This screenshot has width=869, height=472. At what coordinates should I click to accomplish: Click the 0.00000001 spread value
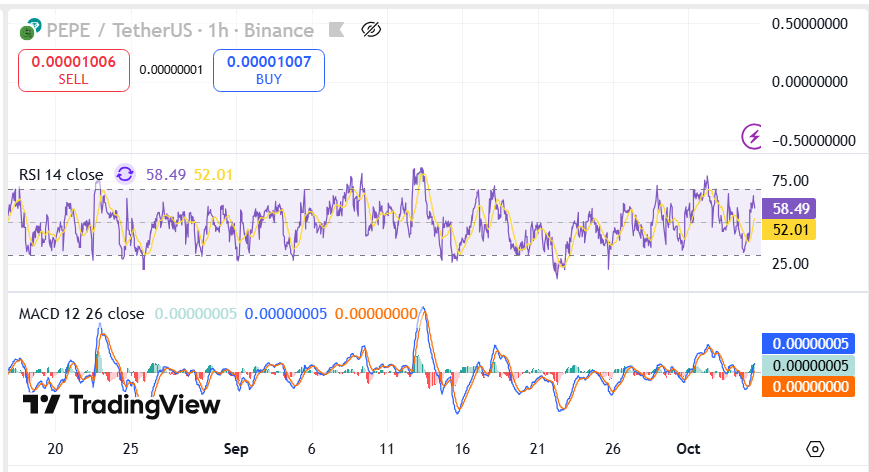171,70
